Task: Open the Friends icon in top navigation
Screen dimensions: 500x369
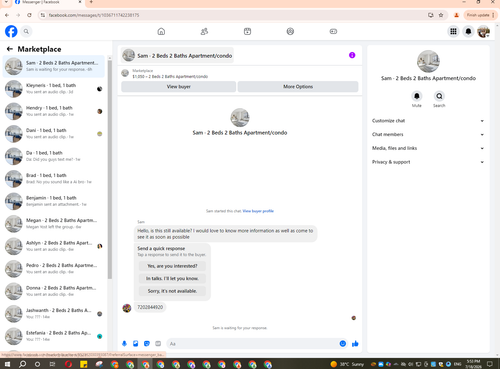Action: (204, 31)
